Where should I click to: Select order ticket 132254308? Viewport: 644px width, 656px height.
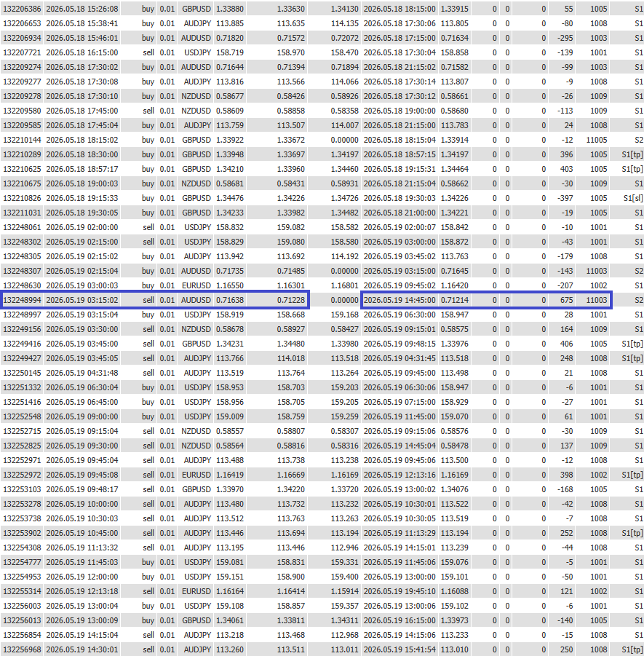(22, 548)
